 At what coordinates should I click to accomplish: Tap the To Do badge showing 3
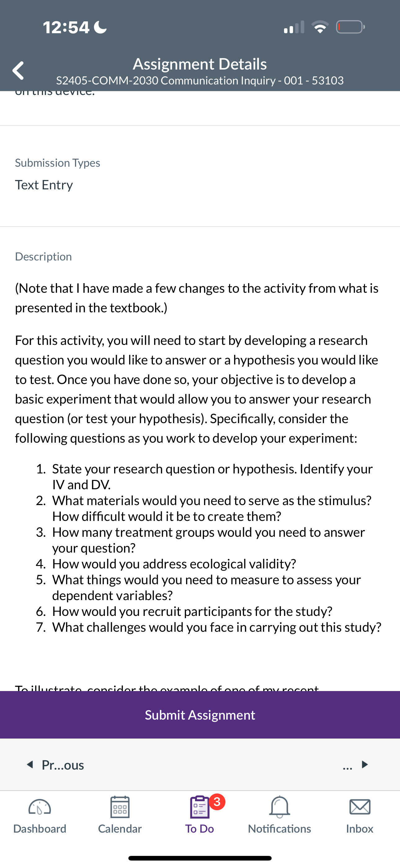coord(217,802)
